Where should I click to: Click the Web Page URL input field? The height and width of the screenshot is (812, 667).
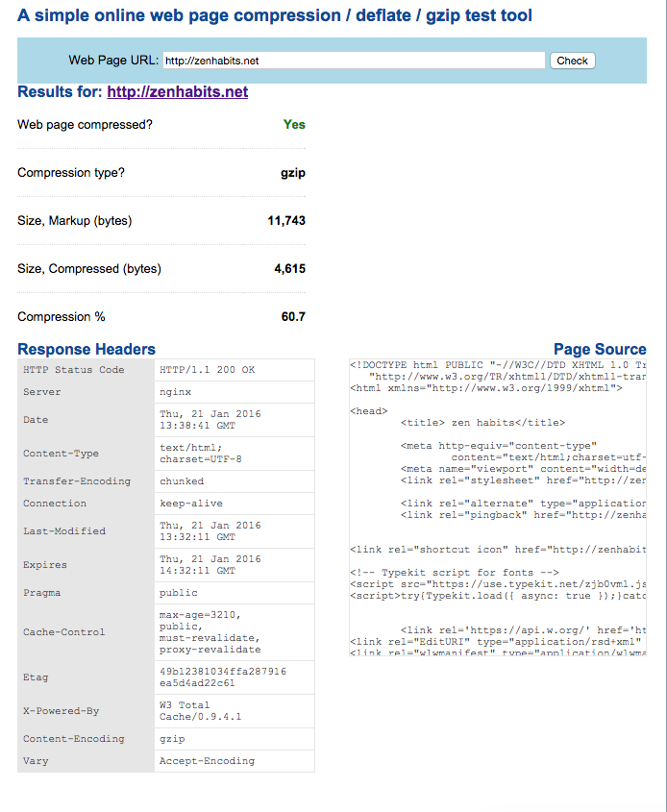[x=353, y=61]
